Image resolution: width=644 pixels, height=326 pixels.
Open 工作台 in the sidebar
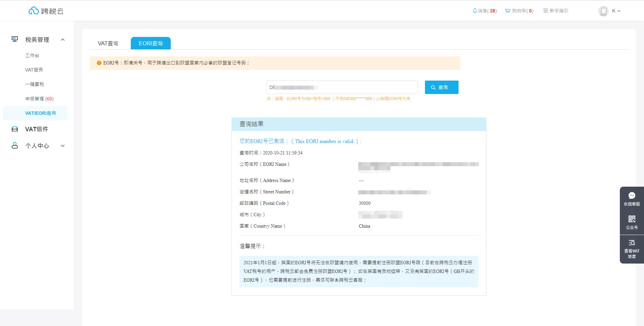tap(32, 55)
